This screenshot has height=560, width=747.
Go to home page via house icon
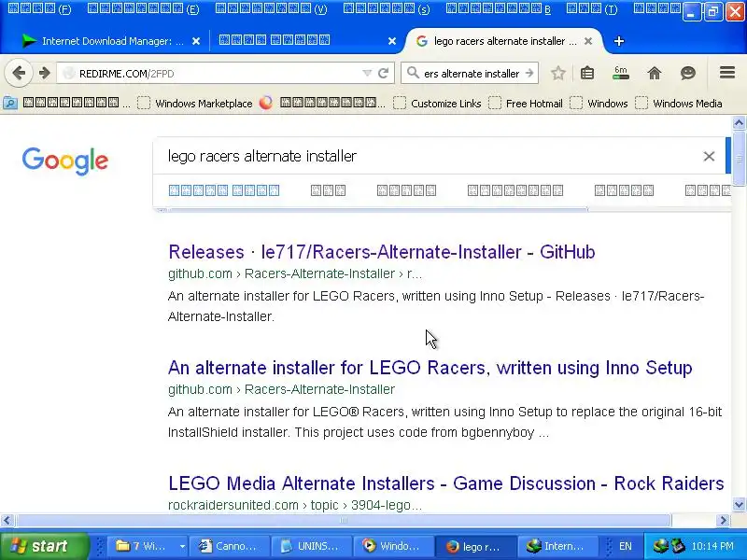pyautogui.click(x=655, y=74)
